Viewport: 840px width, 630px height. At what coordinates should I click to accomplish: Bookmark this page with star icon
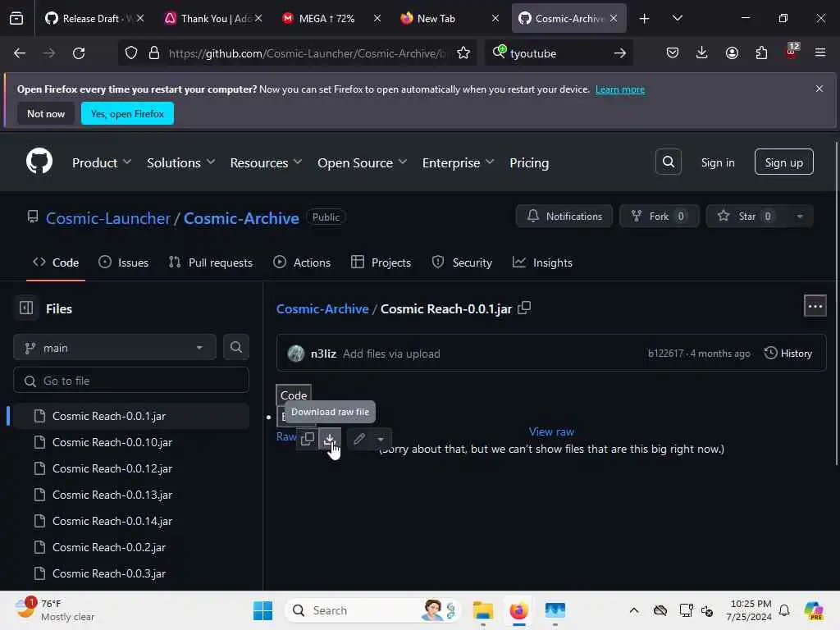(463, 53)
